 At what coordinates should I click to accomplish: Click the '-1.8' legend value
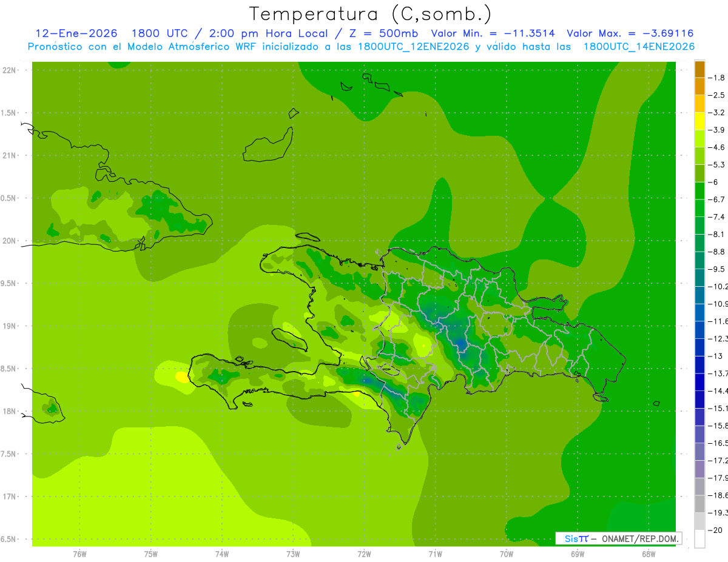click(x=716, y=78)
